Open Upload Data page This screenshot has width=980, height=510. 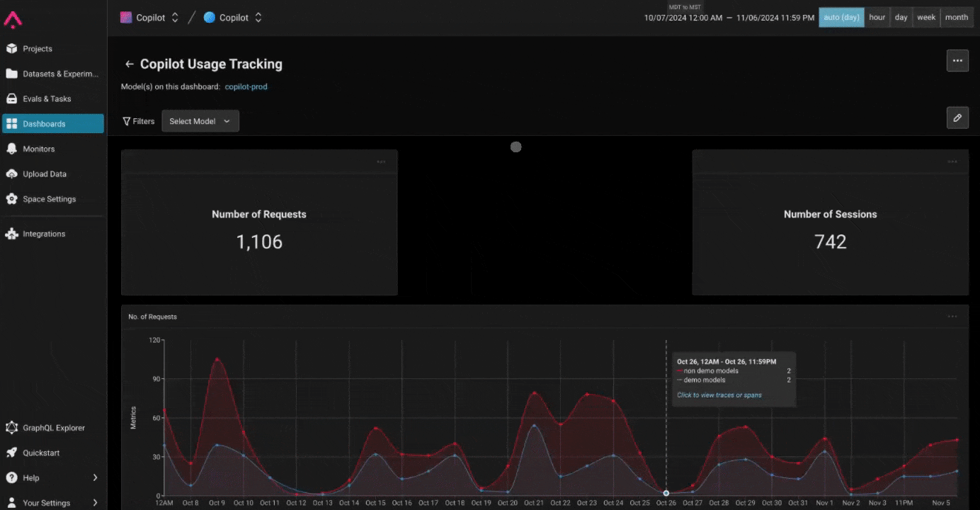click(53, 174)
